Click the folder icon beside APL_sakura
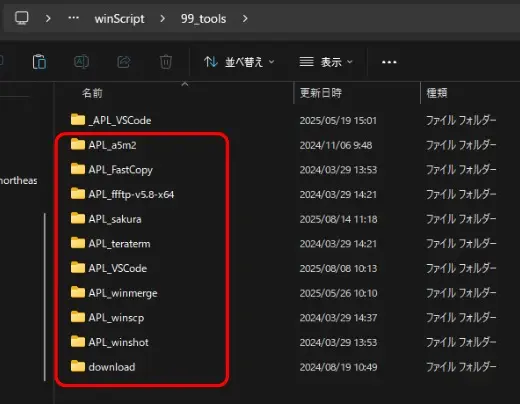This screenshot has height=404, width=520. tap(78, 218)
